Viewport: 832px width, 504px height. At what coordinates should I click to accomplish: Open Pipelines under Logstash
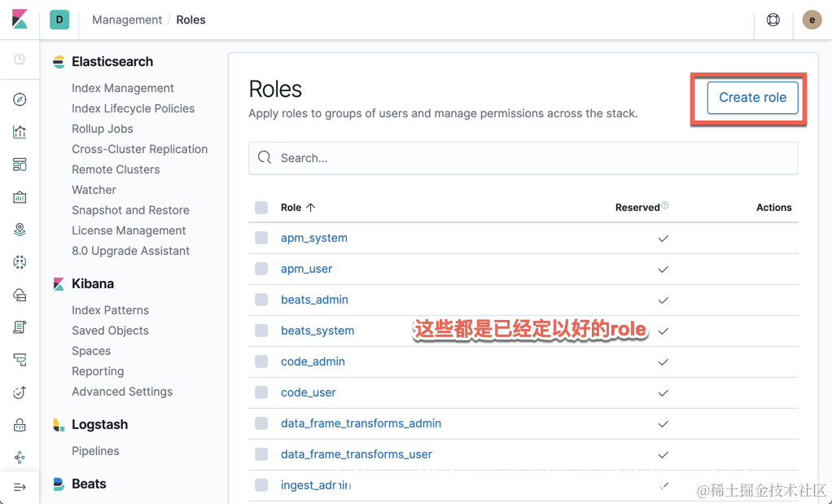point(95,451)
